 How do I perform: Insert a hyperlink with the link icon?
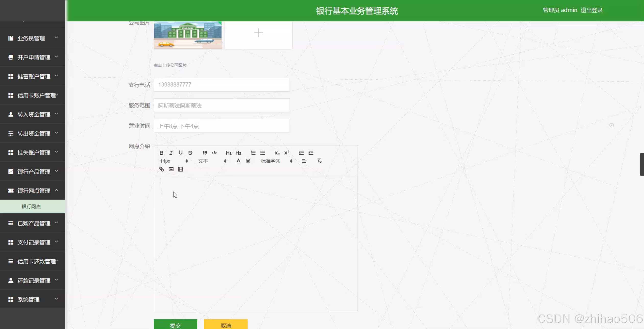162,169
